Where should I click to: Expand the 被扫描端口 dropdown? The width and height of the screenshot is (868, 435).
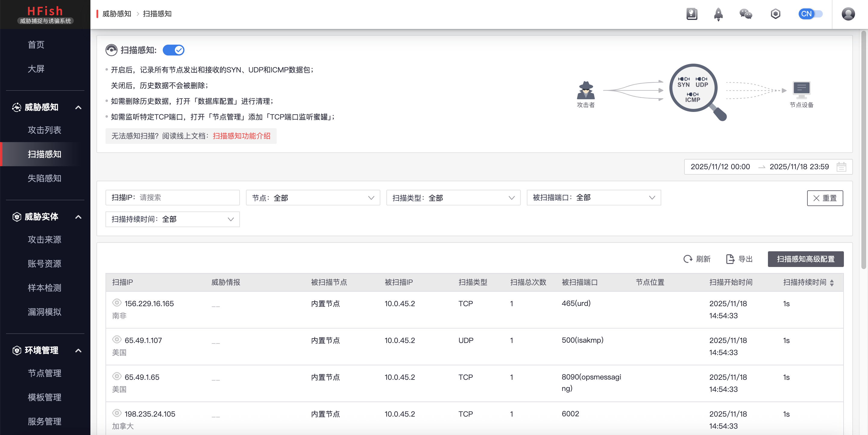593,198
